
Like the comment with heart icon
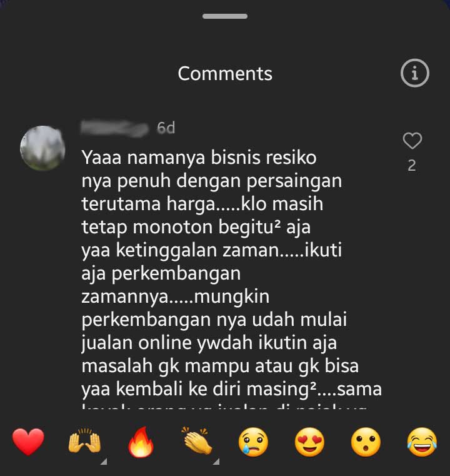(412, 141)
